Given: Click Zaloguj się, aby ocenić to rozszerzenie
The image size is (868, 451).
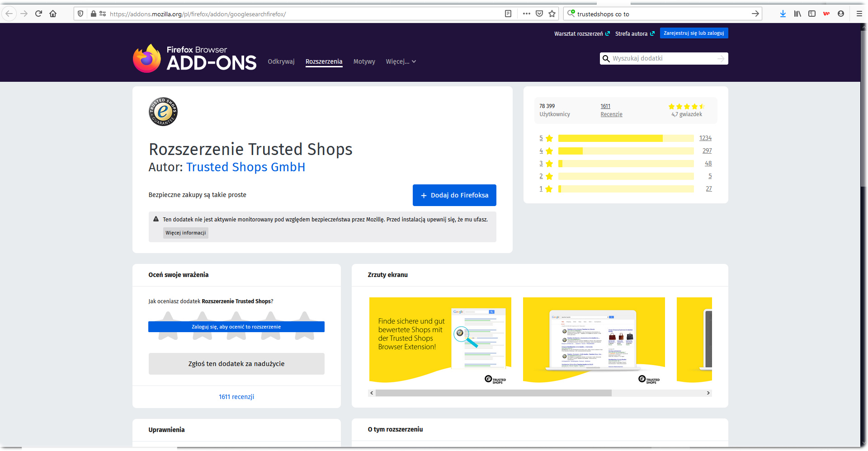Looking at the screenshot, I should pos(236,327).
